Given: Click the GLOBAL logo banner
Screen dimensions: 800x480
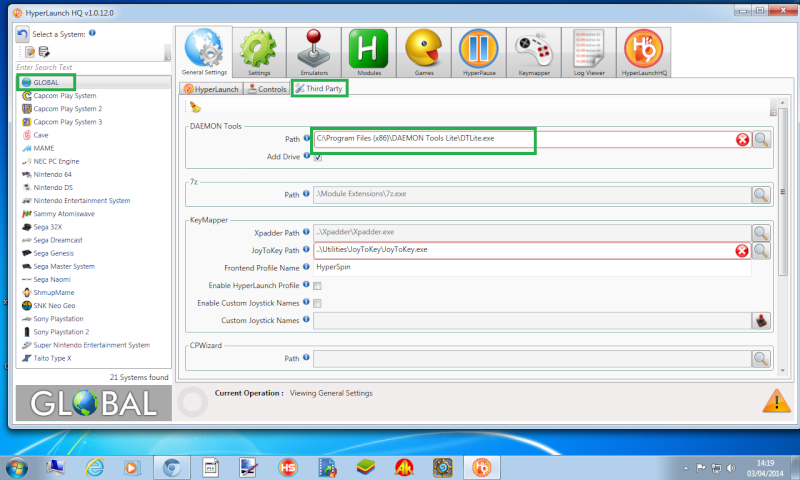Looking at the screenshot, I should coord(94,403).
